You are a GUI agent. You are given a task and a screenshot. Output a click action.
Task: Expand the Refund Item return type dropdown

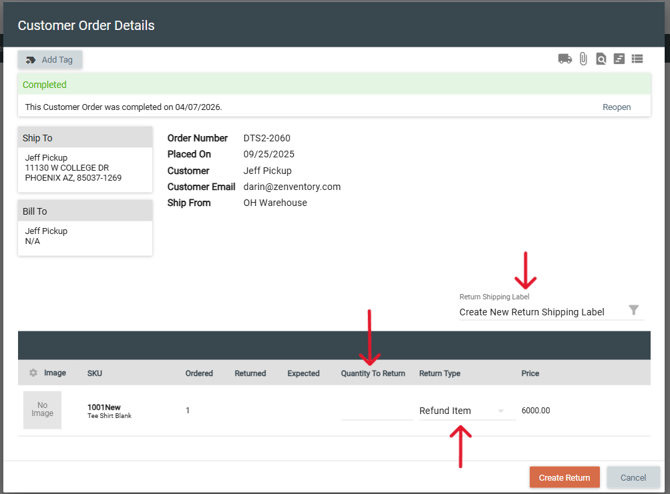tap(467, 411)
